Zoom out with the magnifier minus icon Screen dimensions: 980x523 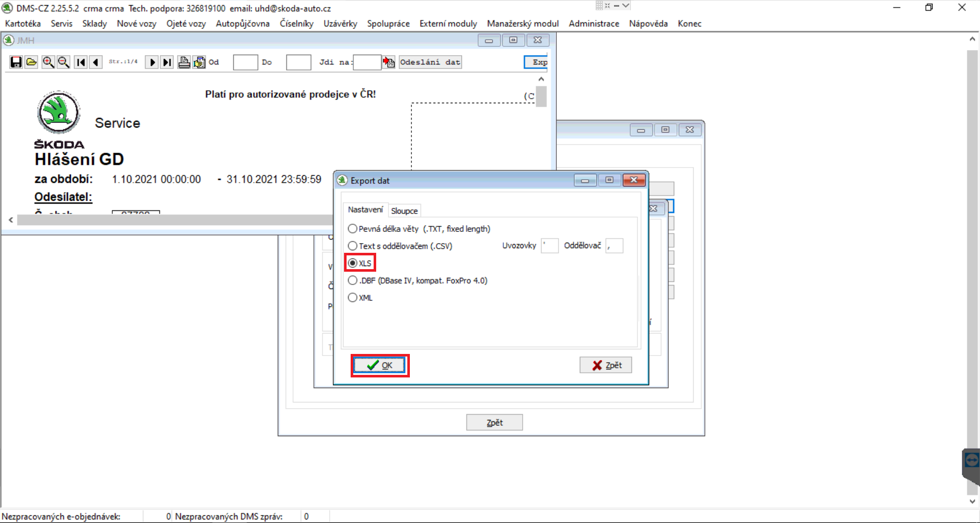pyautogui.click(x=63, y=62)
